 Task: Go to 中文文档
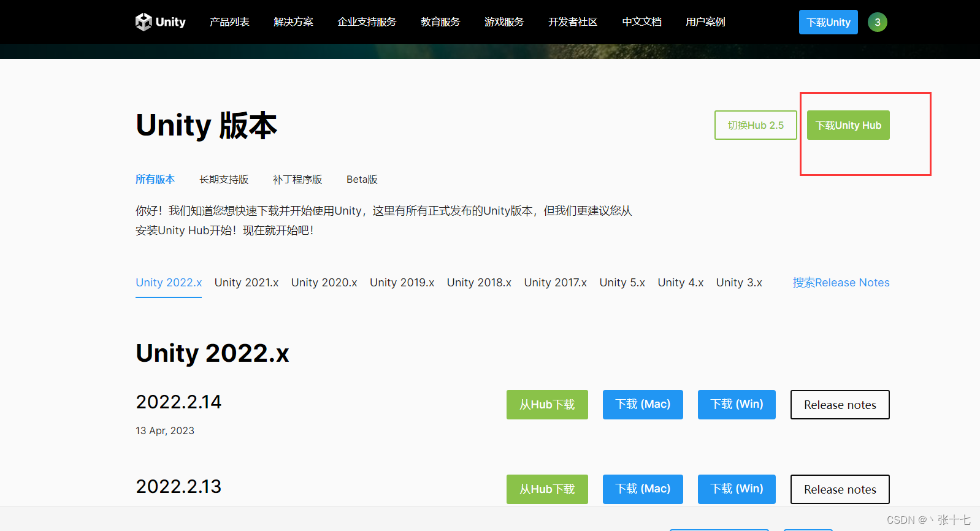641,22
